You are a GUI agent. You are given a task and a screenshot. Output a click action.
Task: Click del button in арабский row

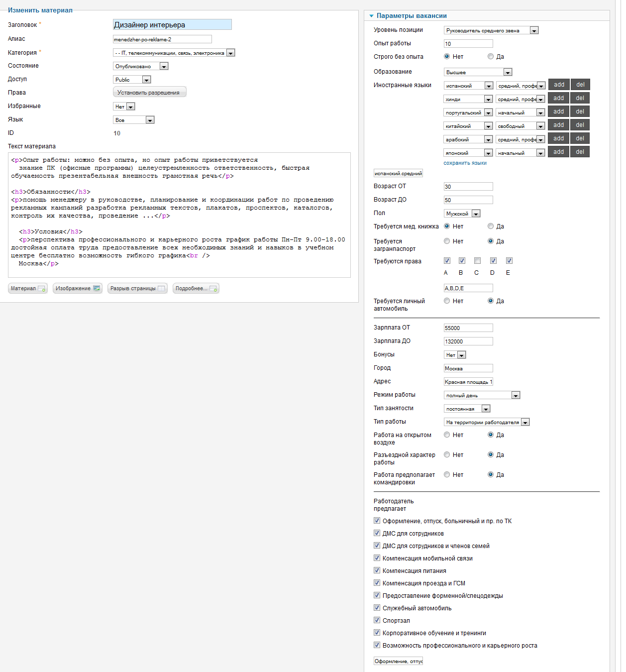pos(580,138)
